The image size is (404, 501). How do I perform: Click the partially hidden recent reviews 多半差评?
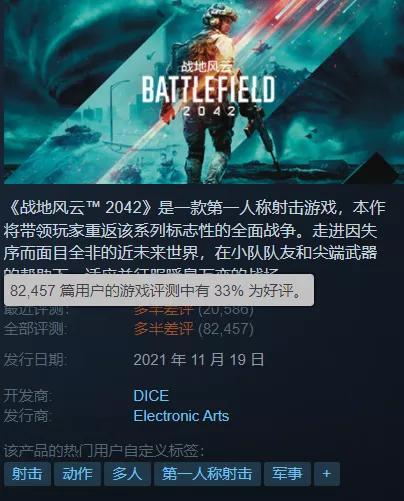tap(163, 311)
